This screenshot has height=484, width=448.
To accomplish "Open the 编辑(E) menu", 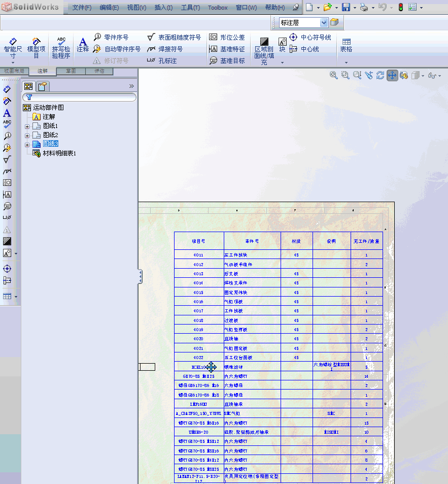I will point(109,8).
